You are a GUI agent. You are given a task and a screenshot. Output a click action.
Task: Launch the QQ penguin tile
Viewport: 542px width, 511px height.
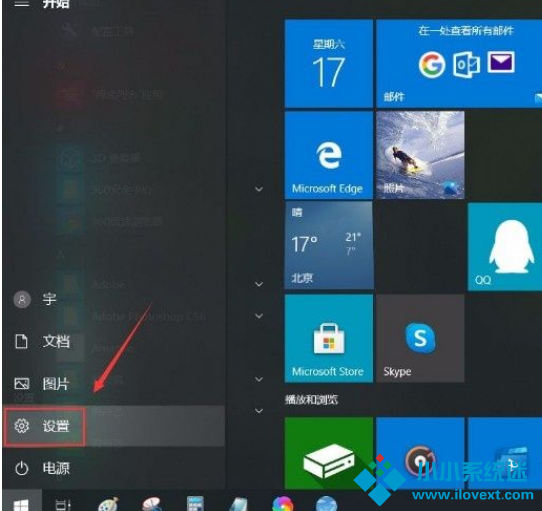click(x=505, y=247)
